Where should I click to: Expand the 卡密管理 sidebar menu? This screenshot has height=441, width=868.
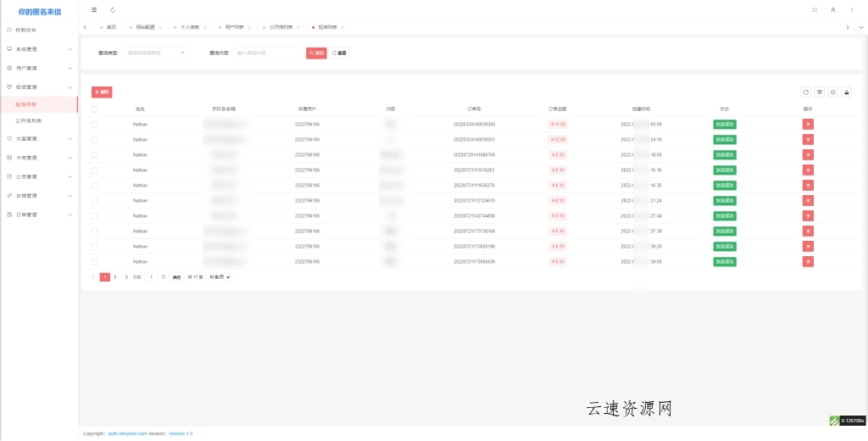click(39, 158)
